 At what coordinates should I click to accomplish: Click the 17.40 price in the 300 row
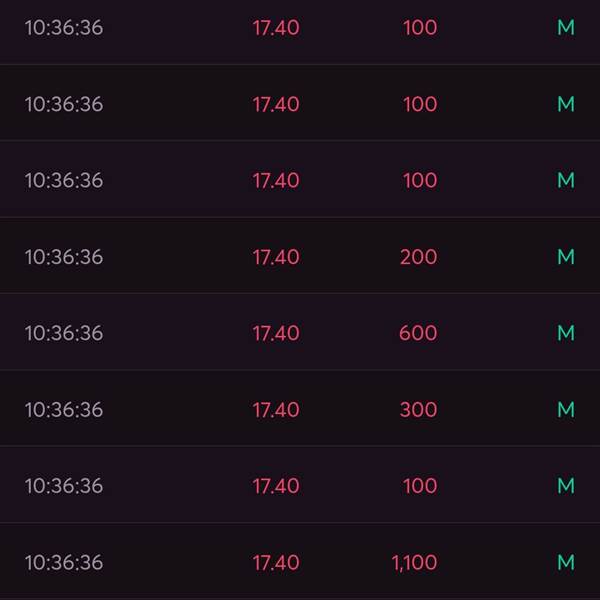(x=276, y=409)
